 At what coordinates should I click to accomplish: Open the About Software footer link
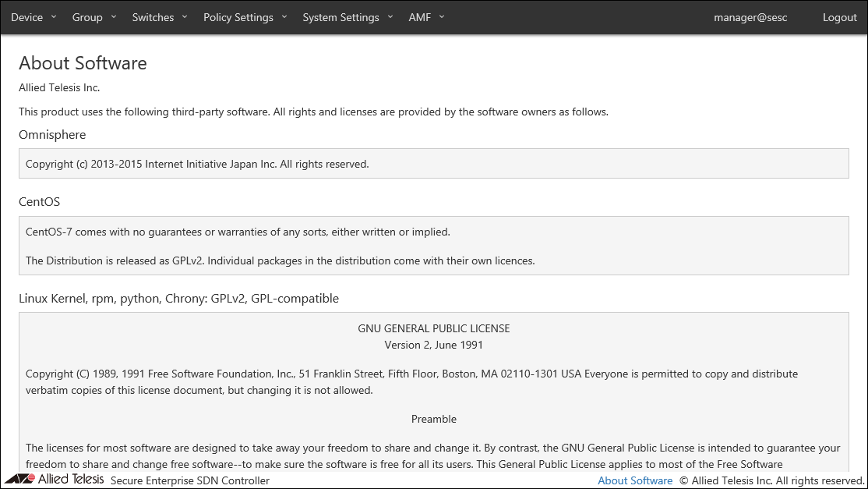coord(634,480)
